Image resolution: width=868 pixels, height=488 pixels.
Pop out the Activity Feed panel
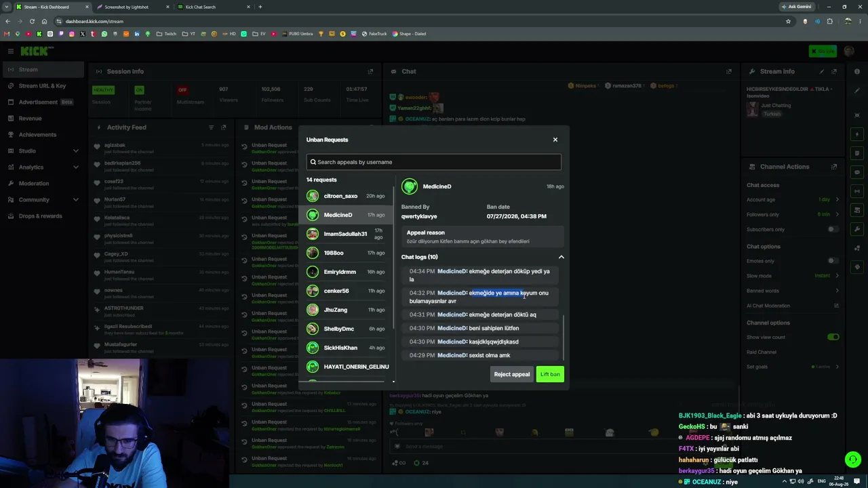223,127
